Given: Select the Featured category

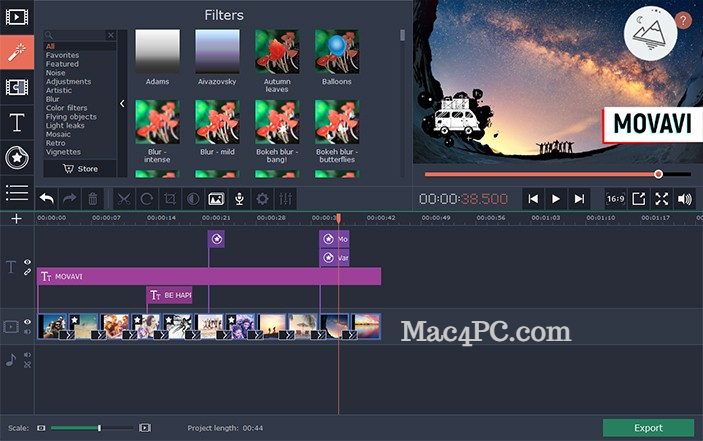Looking at the screenshot, I should coord(62,64).
